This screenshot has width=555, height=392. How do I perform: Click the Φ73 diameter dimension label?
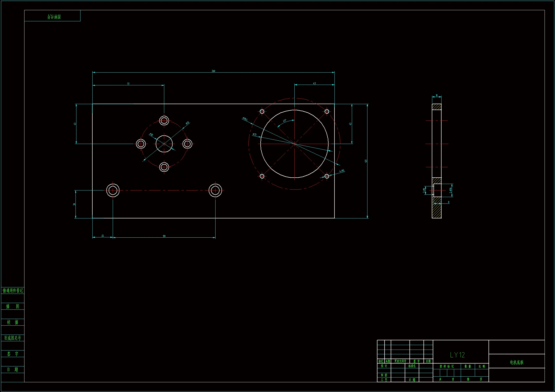(254, 134)
